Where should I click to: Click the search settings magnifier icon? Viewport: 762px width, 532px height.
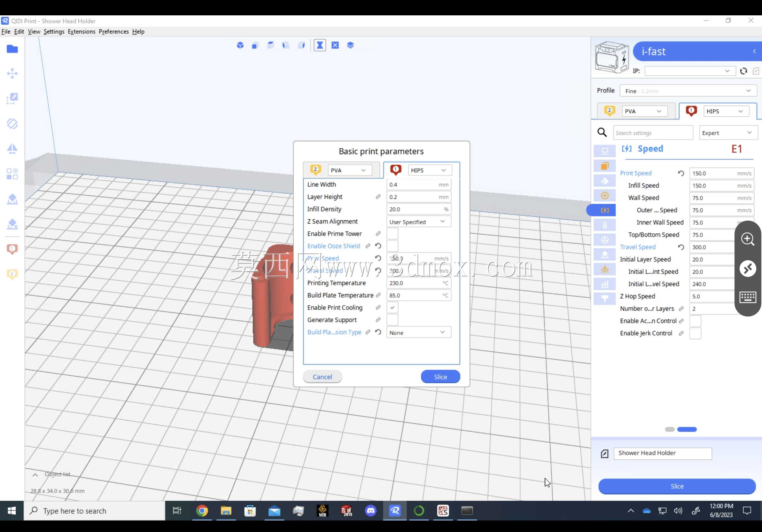(602, 132)
